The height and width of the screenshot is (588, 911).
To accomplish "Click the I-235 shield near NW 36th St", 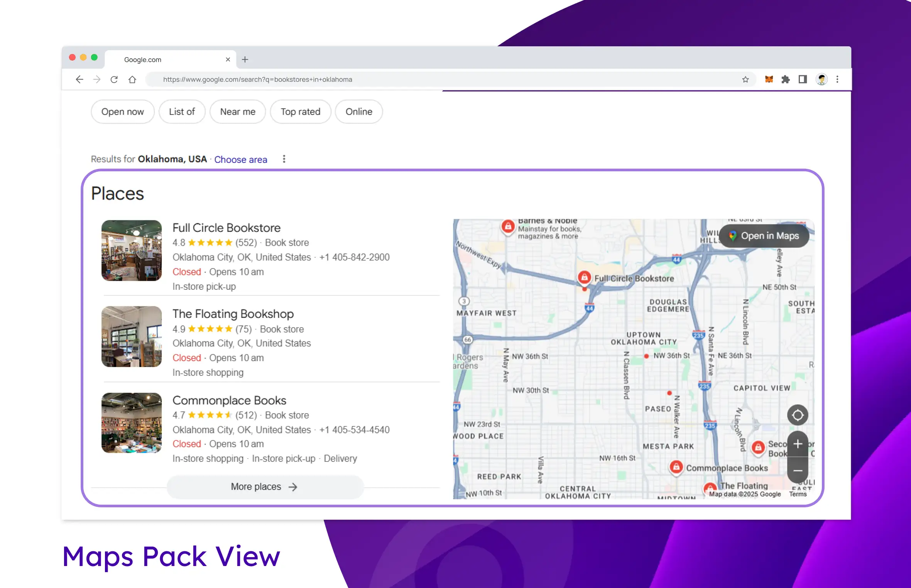I will pyautogui.click(x=699, y=335).
